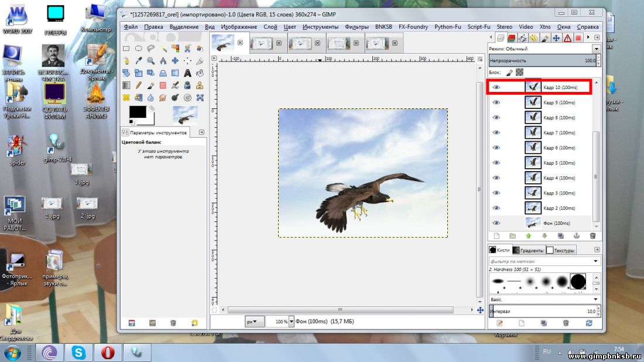Open Skype from the Windows taskbar
The image size is (644, 362).
coord(78,353)
